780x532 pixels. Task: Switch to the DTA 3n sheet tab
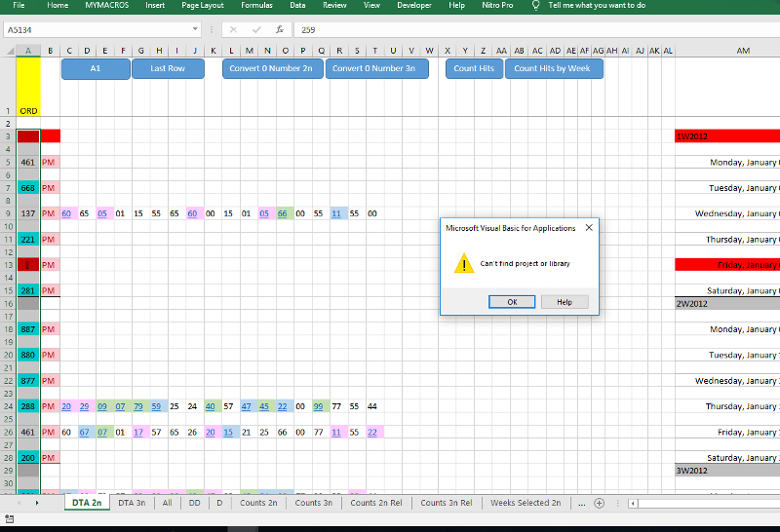click(132, 503)
